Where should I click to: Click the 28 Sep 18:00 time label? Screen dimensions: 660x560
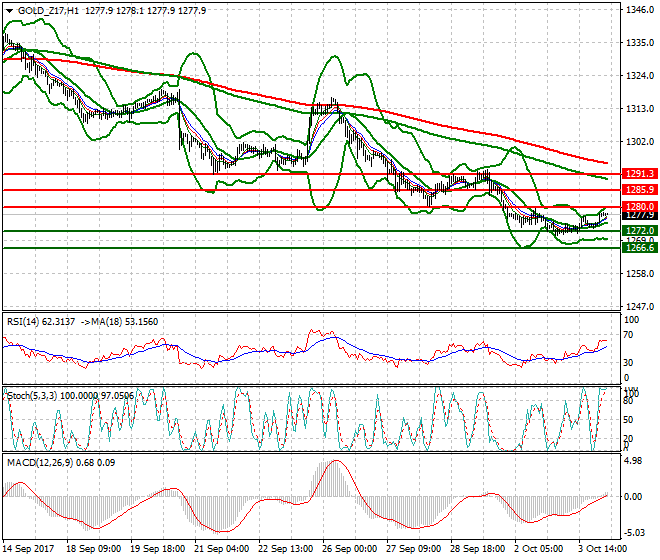tap(476, 551)
